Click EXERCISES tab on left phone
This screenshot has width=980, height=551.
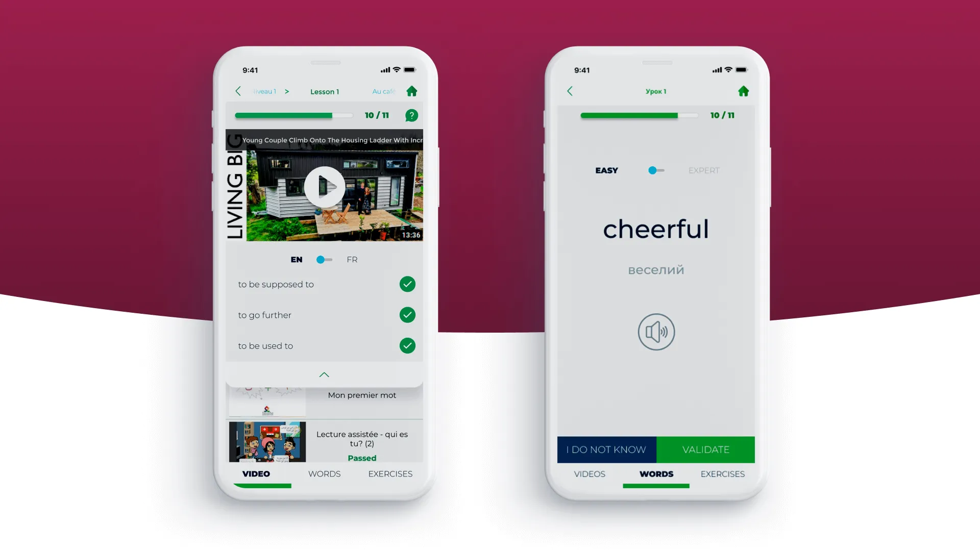coord(390,473)
